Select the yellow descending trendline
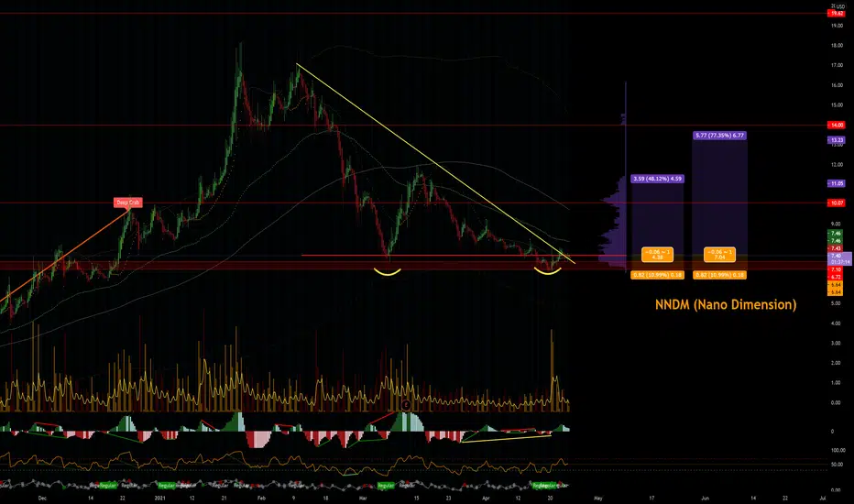The height and width of the screenshot is (504, 854). pos(436,163)
